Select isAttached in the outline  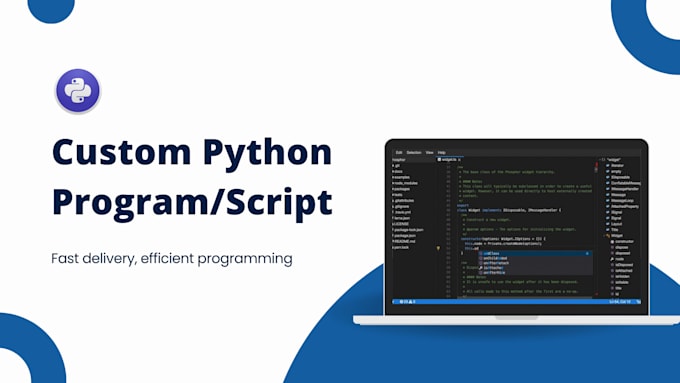point(622,271)
